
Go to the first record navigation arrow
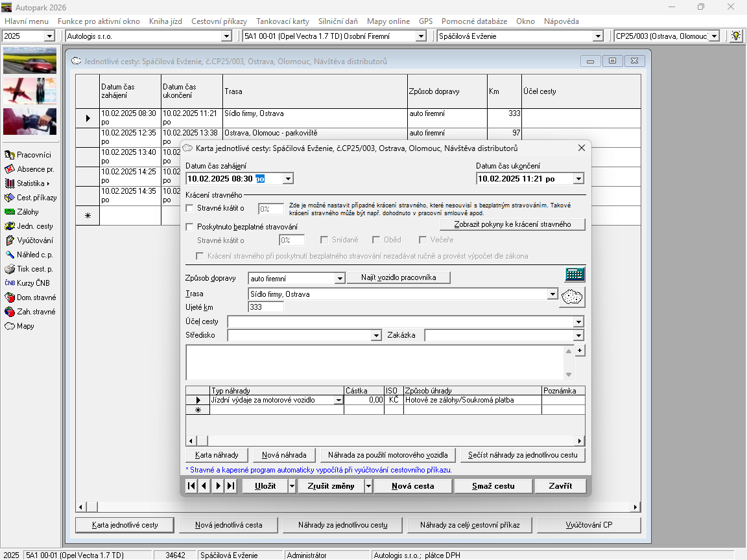[x=191, y=486]
